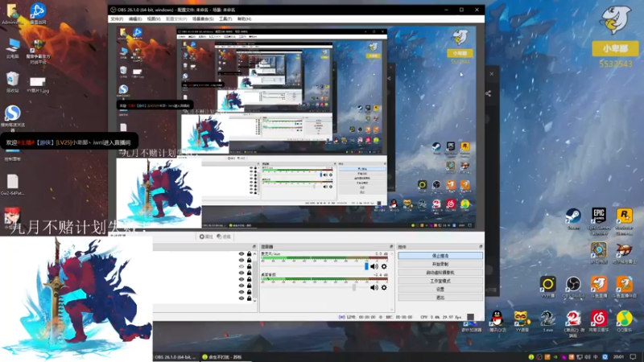Screen dimensions: 644x362
Task: Click the microphone/Aux blue volume slider handle
Action: coord(366,266)
